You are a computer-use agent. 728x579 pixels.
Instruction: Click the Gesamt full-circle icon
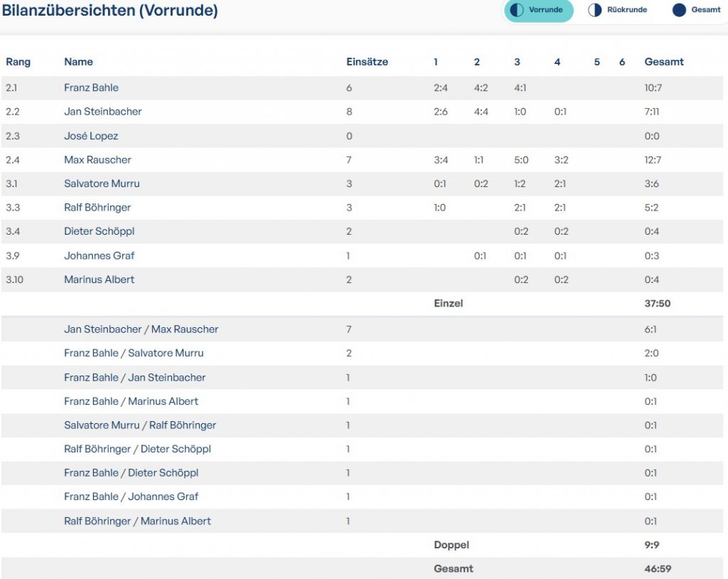pyautogui.click(x=679, y=11)
